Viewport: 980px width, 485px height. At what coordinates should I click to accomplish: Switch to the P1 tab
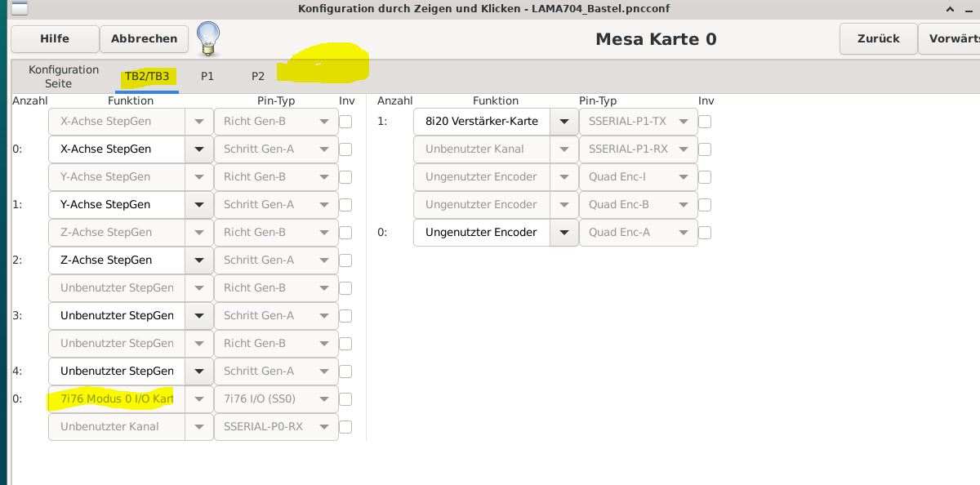[207, 76]
